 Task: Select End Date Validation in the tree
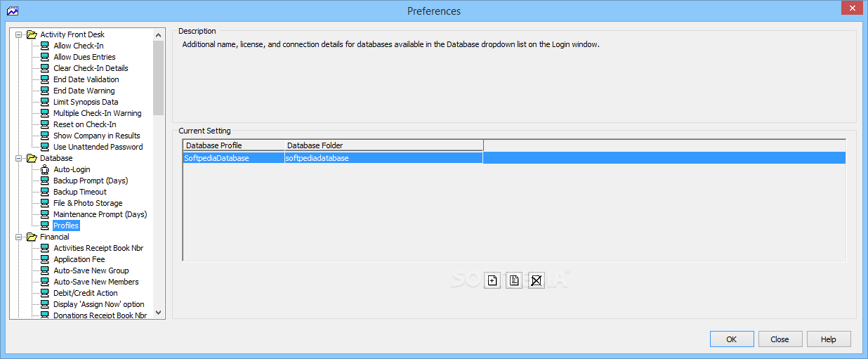click(x=86, y=79)
